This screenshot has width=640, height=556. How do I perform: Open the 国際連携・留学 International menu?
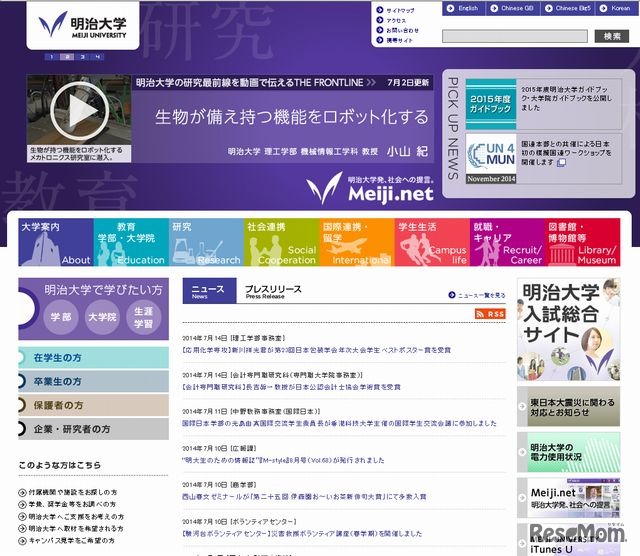coord(357,242)
